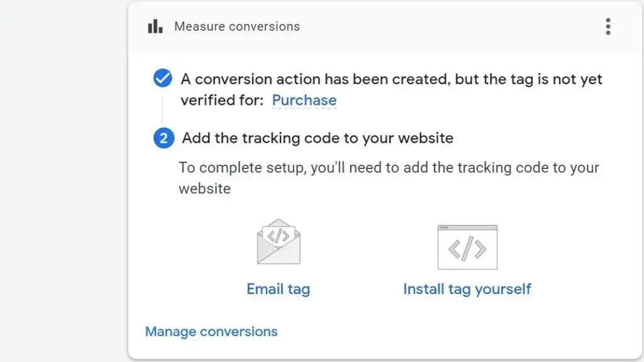The width and height of the screenshot is (644, 362).
Task: Select the step 2 numbered circle
Action: [x=163, y=138]
